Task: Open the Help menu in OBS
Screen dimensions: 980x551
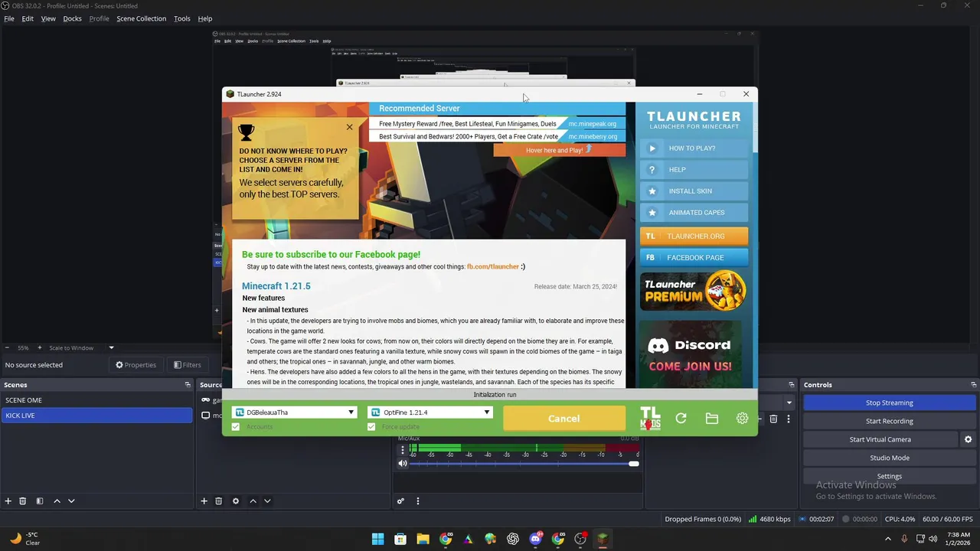Action: (x=205, y=18)
